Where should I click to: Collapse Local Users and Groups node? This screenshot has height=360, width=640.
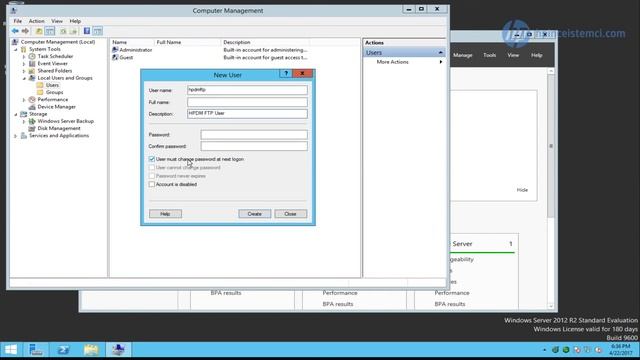point(24,78)
